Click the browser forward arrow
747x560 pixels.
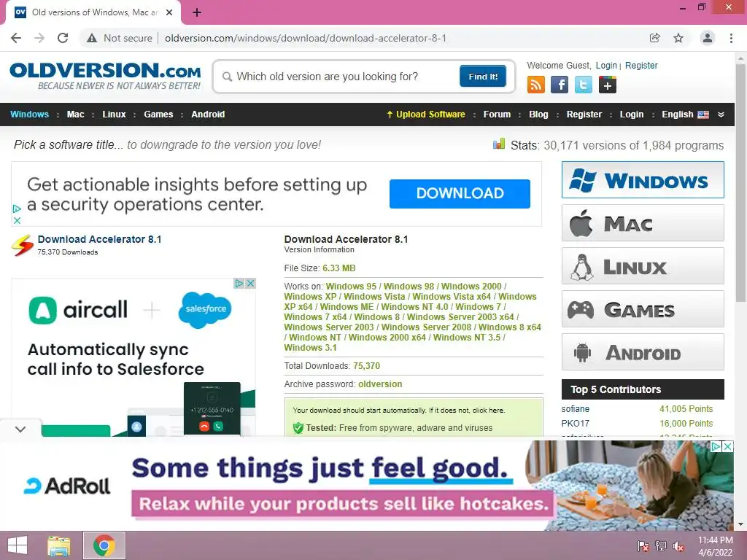click(39, 38)
